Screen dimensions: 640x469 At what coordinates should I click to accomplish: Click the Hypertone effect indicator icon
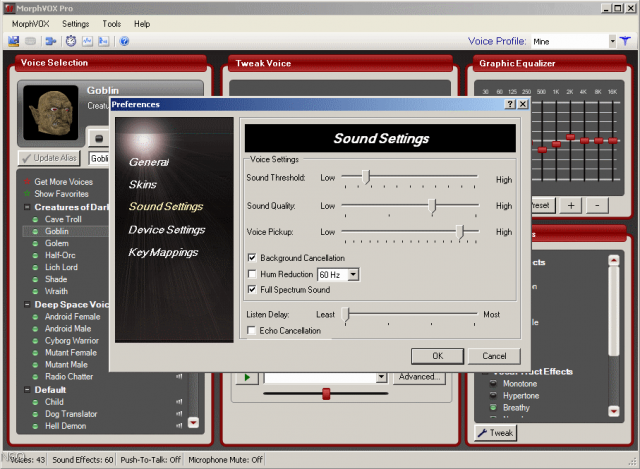coord(493,396)
